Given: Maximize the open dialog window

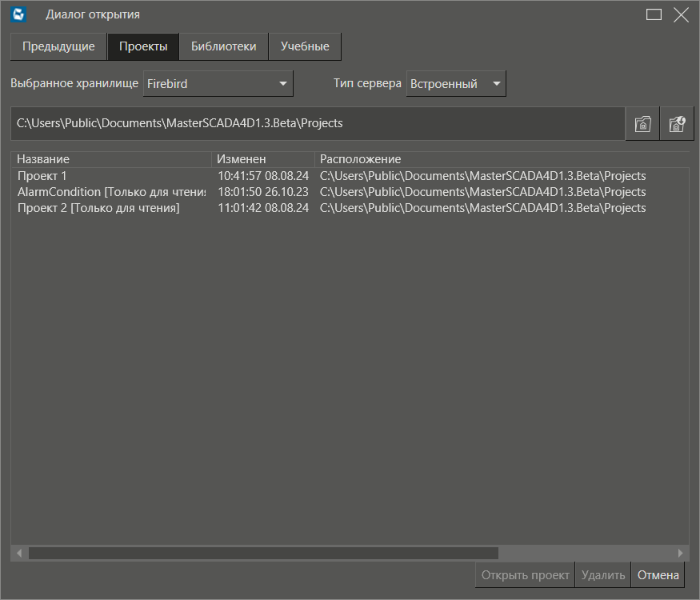Looking at the screenshot, I should (x=654, y=14).
